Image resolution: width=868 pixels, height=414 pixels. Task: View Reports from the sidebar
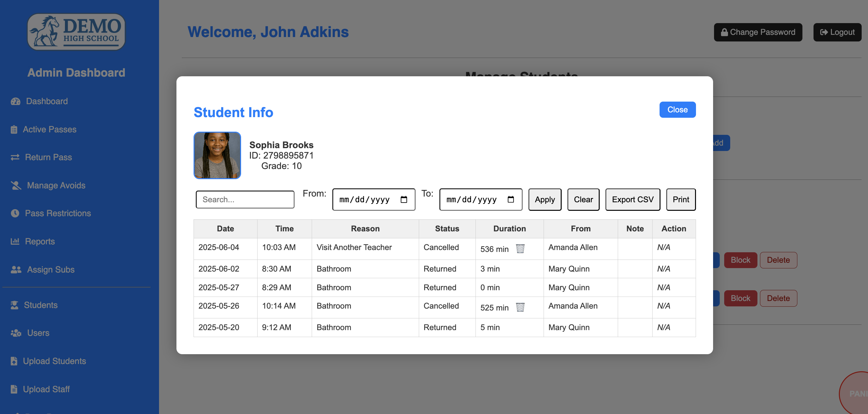pyautogui.click(x=40, y=241)
